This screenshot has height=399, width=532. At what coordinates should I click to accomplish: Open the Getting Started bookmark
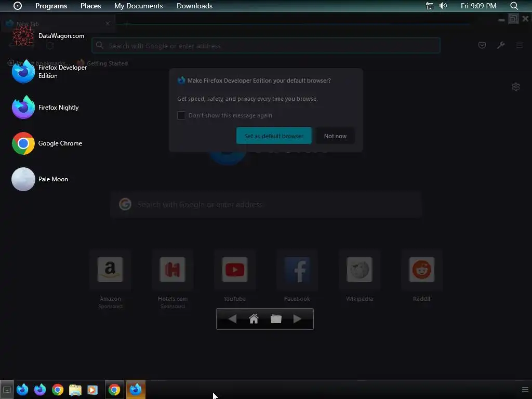102,63
